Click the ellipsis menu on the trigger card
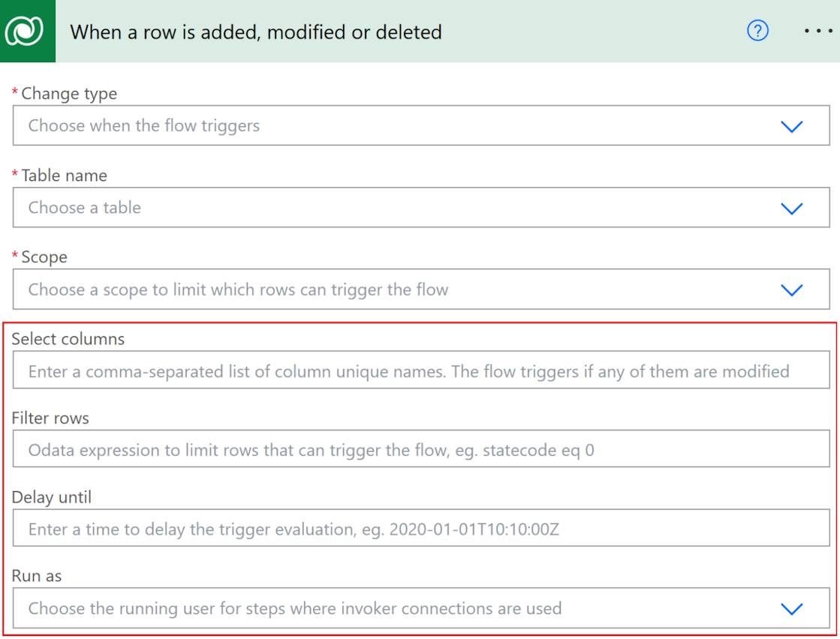The width and height of the screenshot is (840, 639). tap(817, 31)
